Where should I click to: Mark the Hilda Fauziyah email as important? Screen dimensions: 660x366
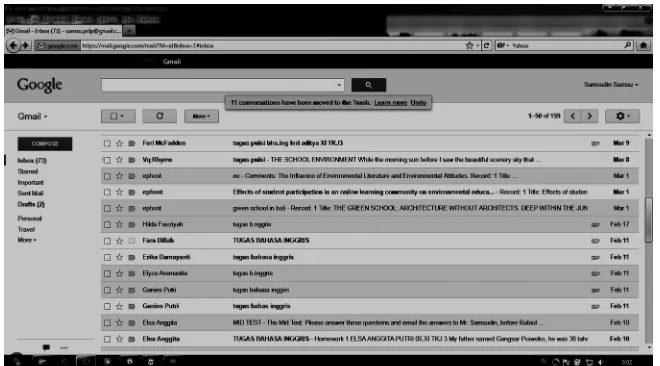point(132,225)
